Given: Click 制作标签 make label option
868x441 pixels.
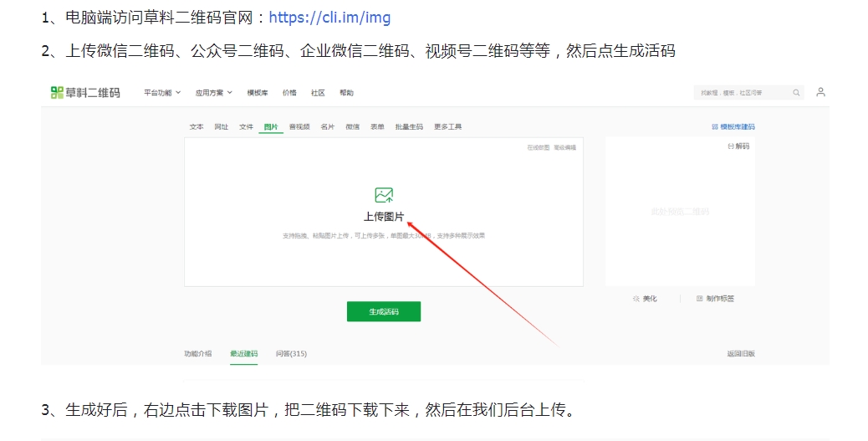Looking at the screenshot, I should click(x=715, y=299).
